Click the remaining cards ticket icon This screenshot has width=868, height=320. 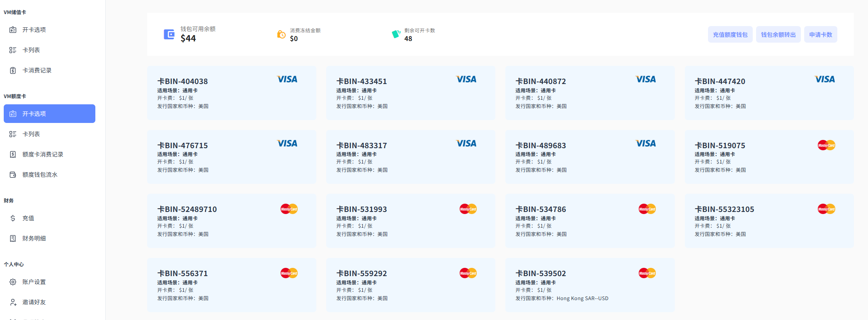click(396, 34)
